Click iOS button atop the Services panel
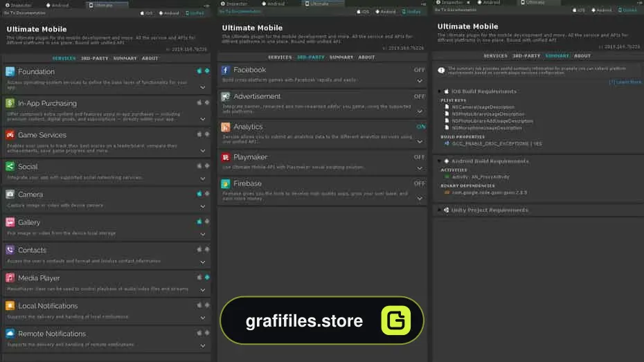Screen dimensions: 644x362 (146, 13)
